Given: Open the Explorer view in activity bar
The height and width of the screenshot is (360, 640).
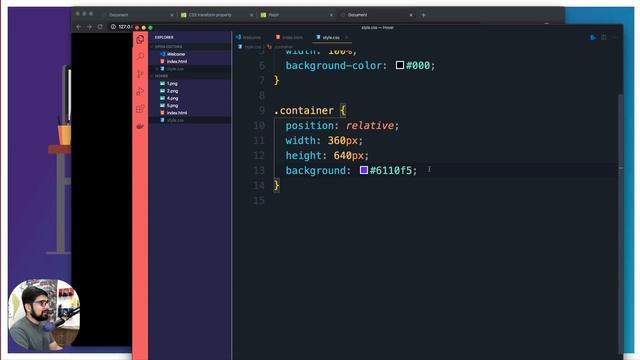Looking at the screenshot, I should 140,40.
